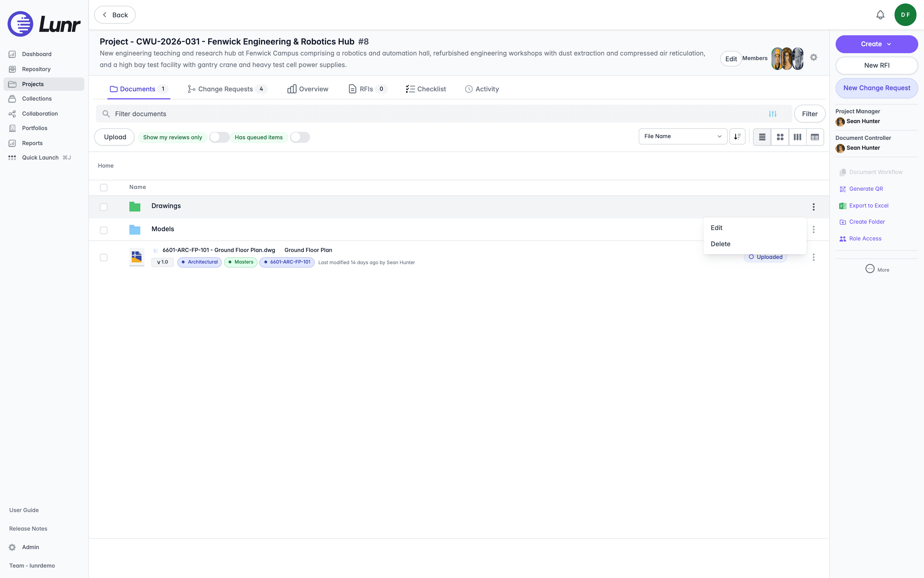Click New Change Request button
The height and width of the screenshot is (578, 924).
877,88
